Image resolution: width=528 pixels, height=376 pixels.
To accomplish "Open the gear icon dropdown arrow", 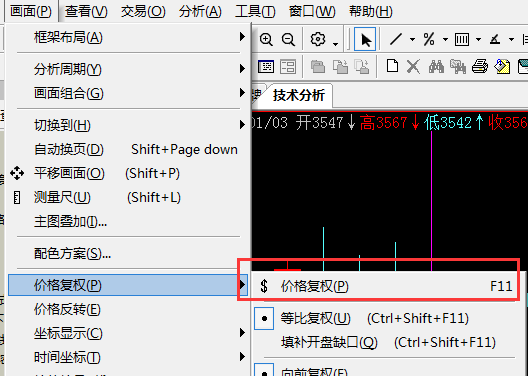I will [x=335, y=44].
